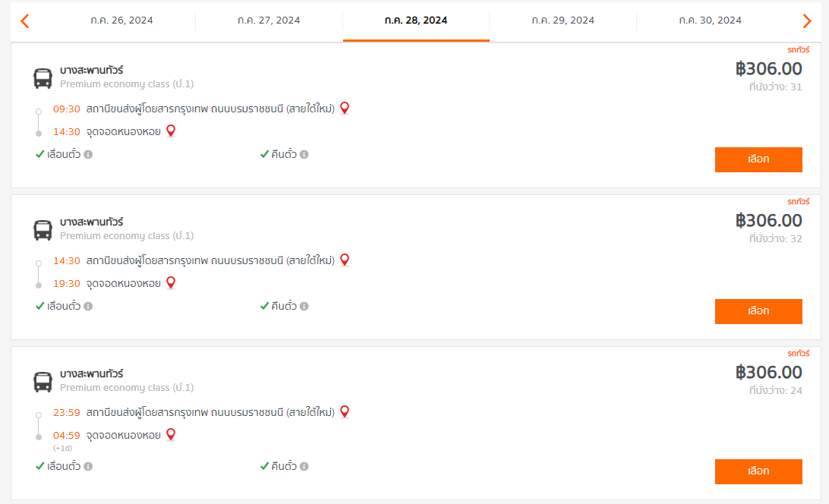The width and height of the screenshot is (829, 504).
Task: Open map pin for 04:59 arrival stop
Action: [171, 435]
